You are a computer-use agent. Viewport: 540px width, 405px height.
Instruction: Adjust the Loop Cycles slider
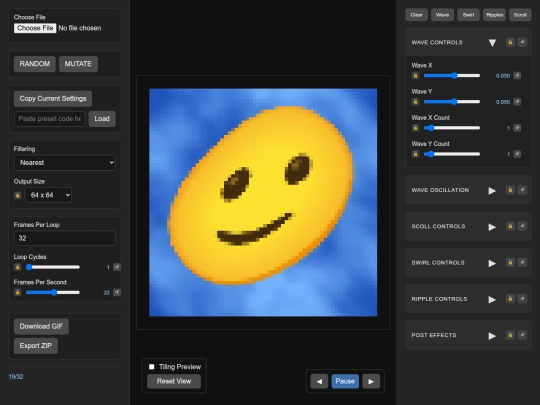pyautogui.click(x=53, y=267)
